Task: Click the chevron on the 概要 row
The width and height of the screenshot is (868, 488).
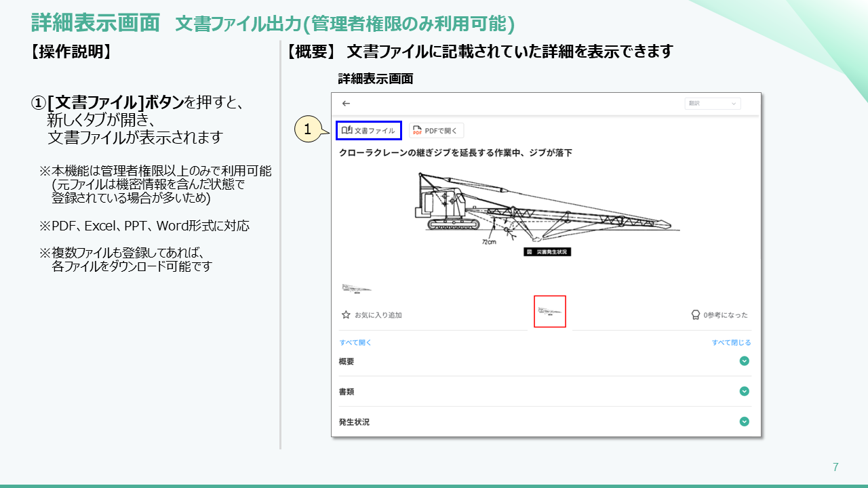Action: click(744, 361)
